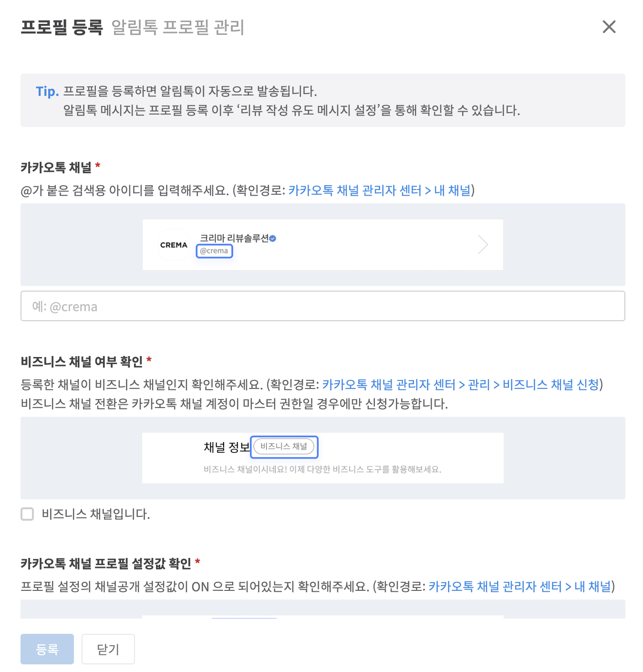The image size is (643, 672).
Task: Click the 비즈니스 채널입니다. checkbox label text
Action: click(x=96, y=514)
